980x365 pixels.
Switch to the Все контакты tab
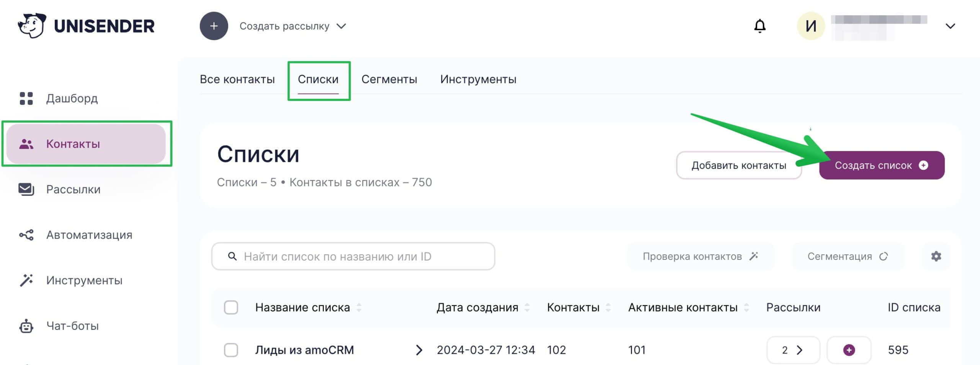[237, 79]
